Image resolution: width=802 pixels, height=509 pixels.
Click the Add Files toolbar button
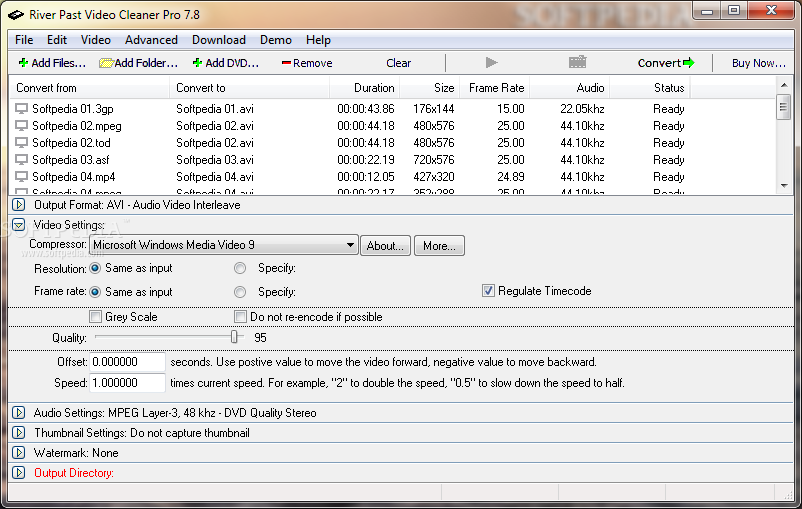pyautogui.click(x=52, y=63)
